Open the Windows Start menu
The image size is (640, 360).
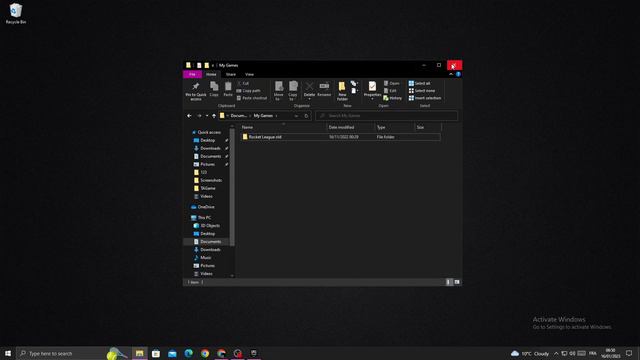8,353
